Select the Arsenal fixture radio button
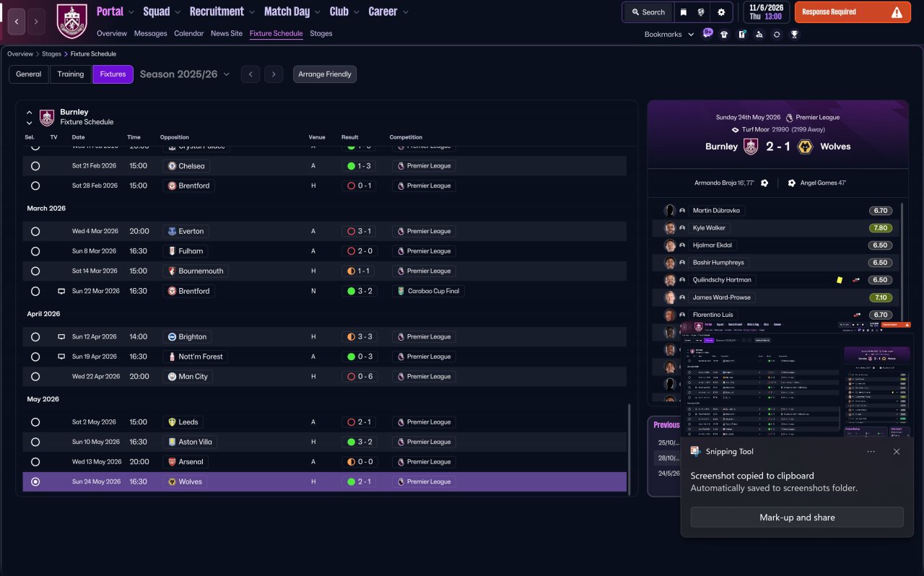Screen dimensions: 924x576 (x=35, y=462)
